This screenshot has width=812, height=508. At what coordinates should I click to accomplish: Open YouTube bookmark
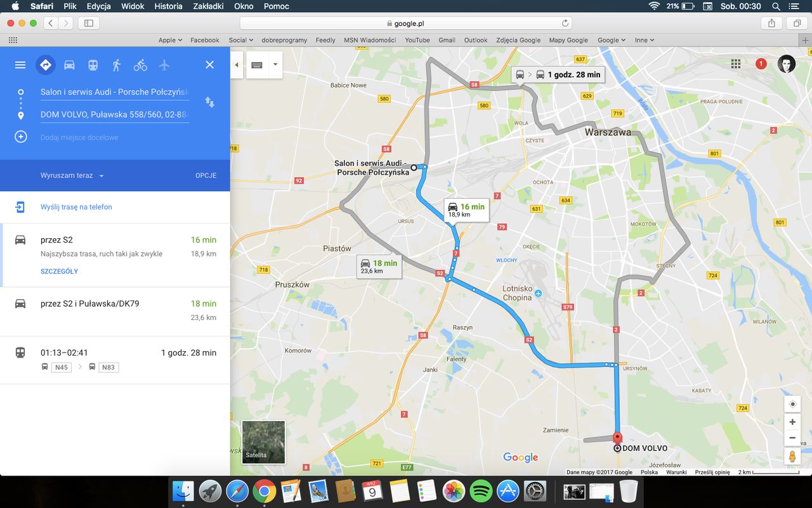417,39
